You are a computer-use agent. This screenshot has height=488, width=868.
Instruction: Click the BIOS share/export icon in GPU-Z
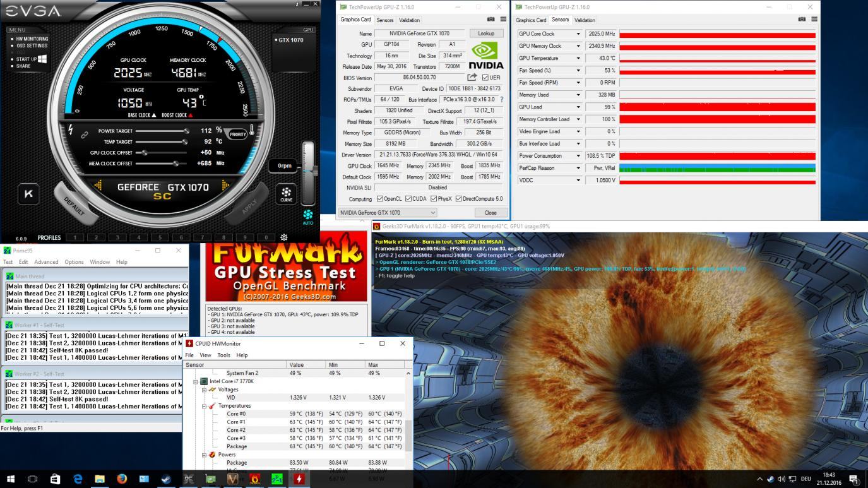coord(472,78)
